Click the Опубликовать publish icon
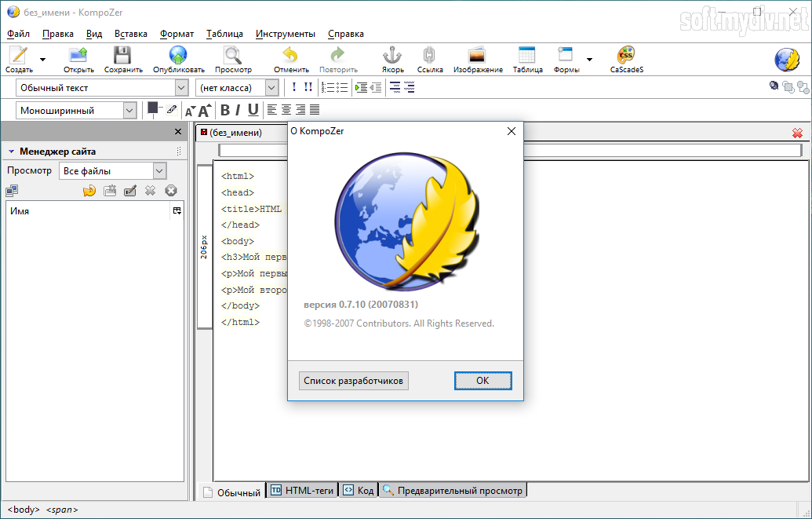The width and height of the screenshot is (812, 519). (178, 56)
